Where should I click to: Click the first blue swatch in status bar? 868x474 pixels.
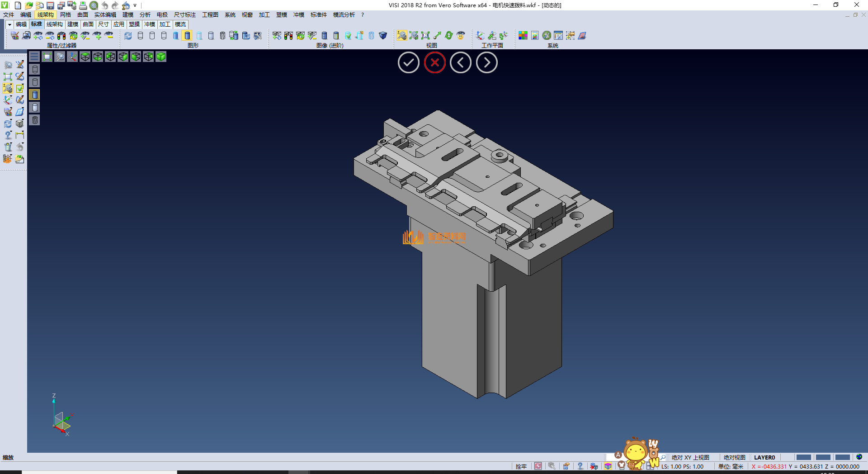(x=803, y=457)
